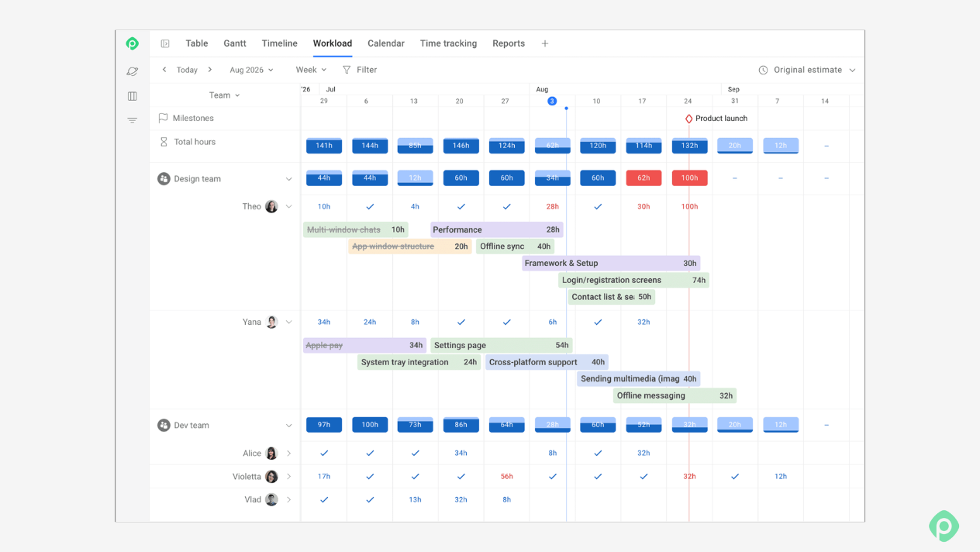The width and height of the screenshot is (980, 552).
Task: Open the Apple pay task bar
Action: 365,345
